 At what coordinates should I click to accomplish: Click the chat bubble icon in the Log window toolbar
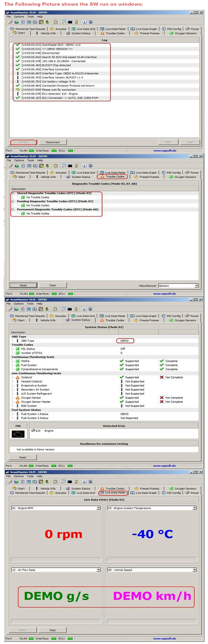tap(64, 22)
